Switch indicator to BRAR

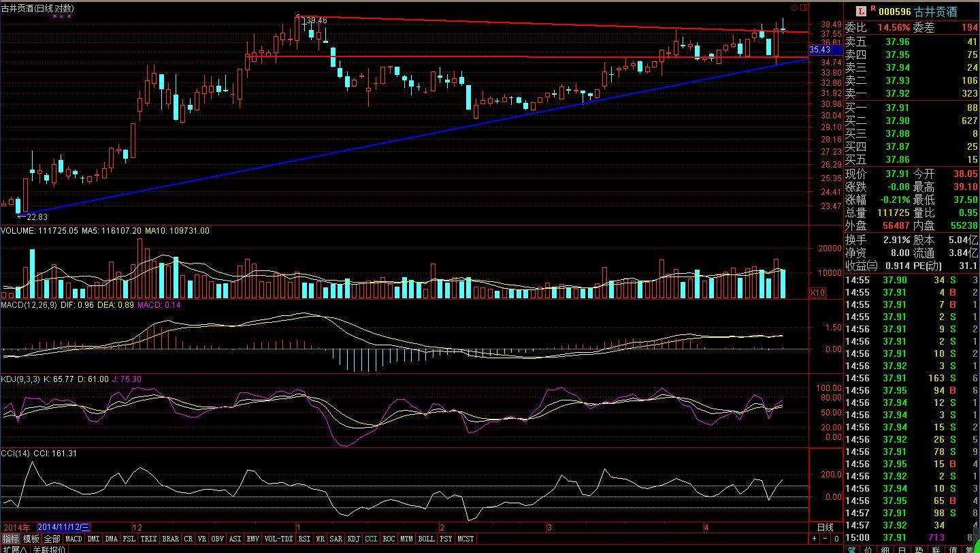click(x=170, y=539)
